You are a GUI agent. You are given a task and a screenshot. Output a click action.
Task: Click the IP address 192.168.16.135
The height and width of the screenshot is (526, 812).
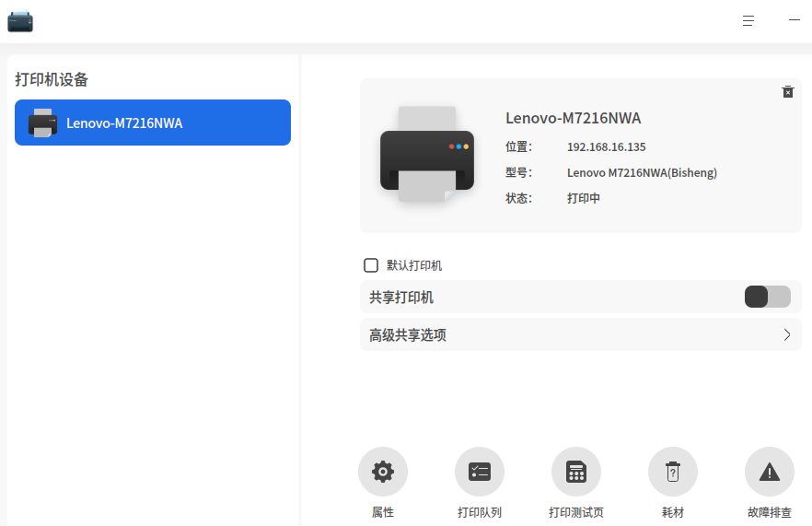607,146
